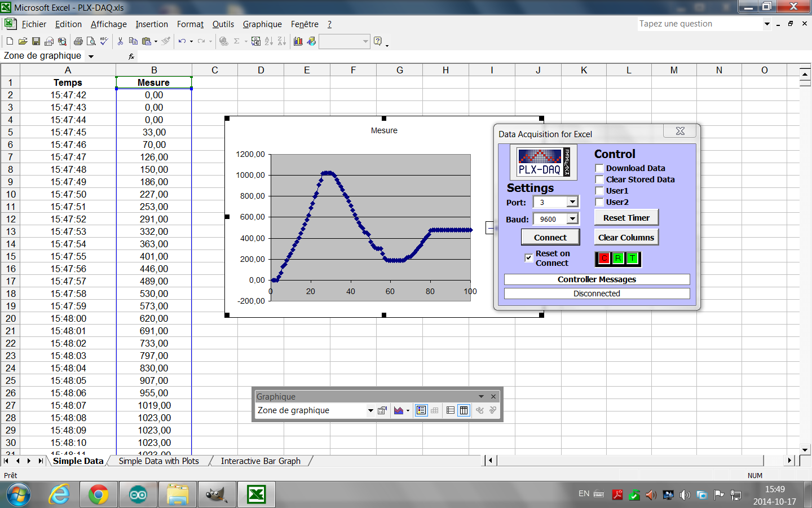Open the Name Box dropdown arrow
The height and width of the screenshot is (508, 812).
coord(91,56)
